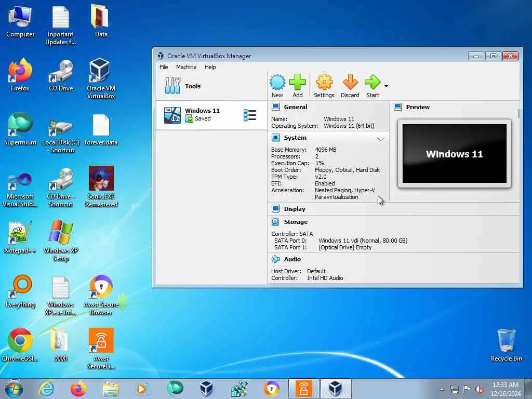Image resolution: width=532 pixels, height=399 pixels.
Task: Select the Firefox desktop shortcut
Action: [20, 75]
